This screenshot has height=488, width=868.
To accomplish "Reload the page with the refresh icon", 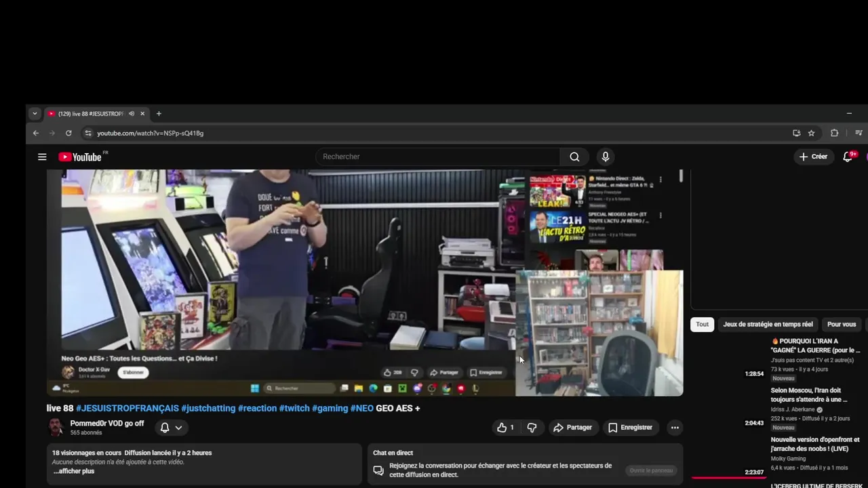I will pos(68,133).
